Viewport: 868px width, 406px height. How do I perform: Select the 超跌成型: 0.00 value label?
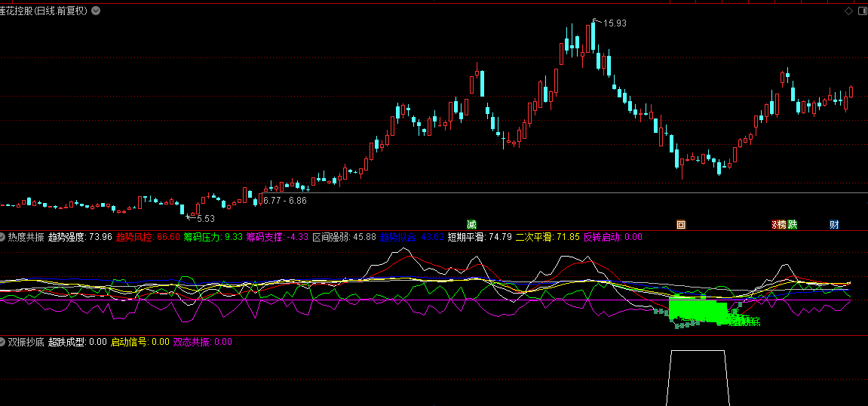(78, 342)
